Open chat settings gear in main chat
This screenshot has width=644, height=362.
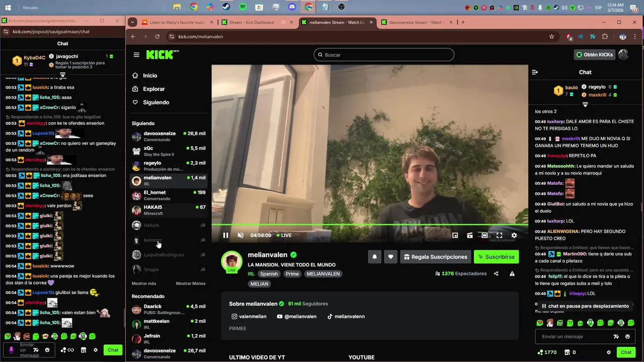pos(609,352)
